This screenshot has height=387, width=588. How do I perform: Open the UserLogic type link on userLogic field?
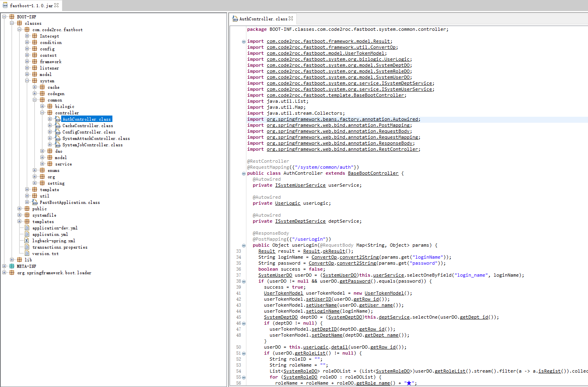coord(288,203)
